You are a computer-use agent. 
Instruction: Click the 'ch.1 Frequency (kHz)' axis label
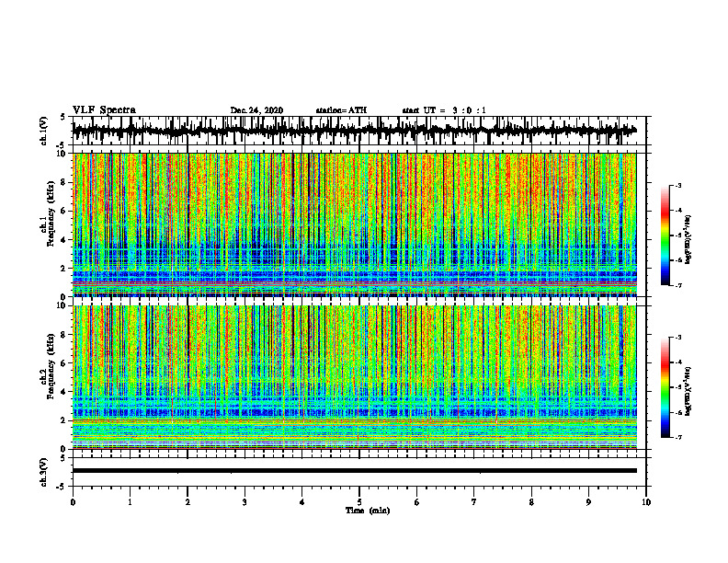point(47,213)
